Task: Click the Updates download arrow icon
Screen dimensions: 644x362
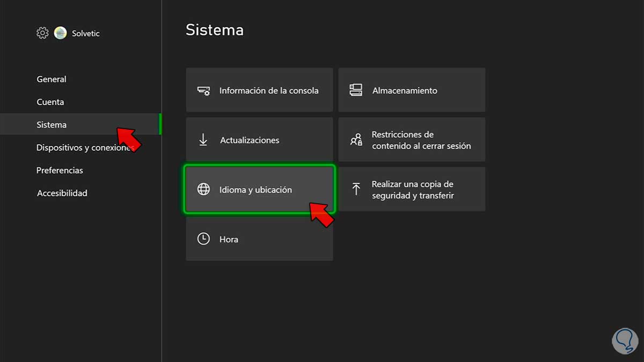Action: pyautogui.click(x=203, y=140)
